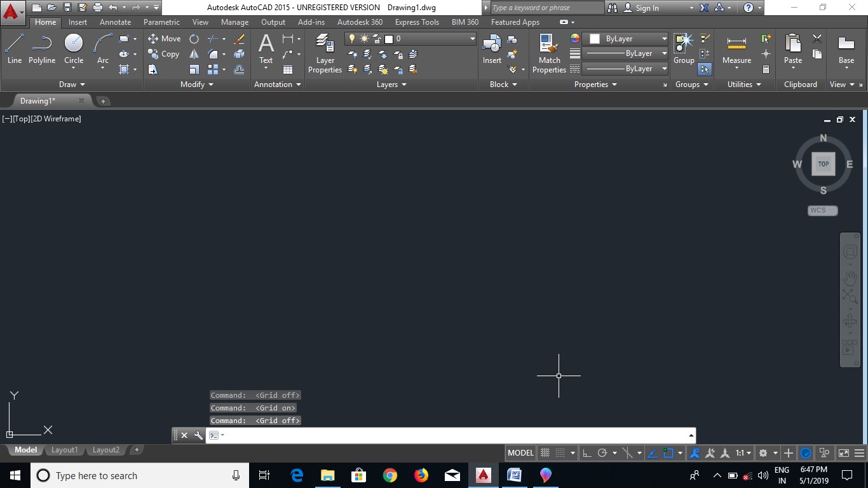868x488 pixels.
Task: Start the Move command
Action: click(x=165, y=39)
